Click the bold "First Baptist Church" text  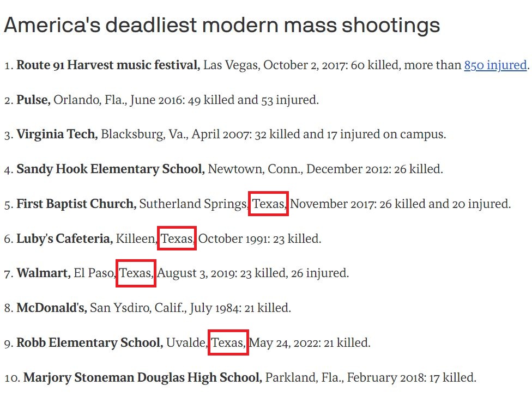pyautogui.click(x=76, y=204)
